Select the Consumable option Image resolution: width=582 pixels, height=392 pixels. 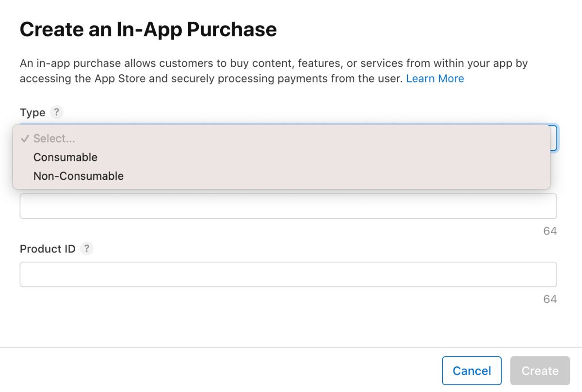65,157
